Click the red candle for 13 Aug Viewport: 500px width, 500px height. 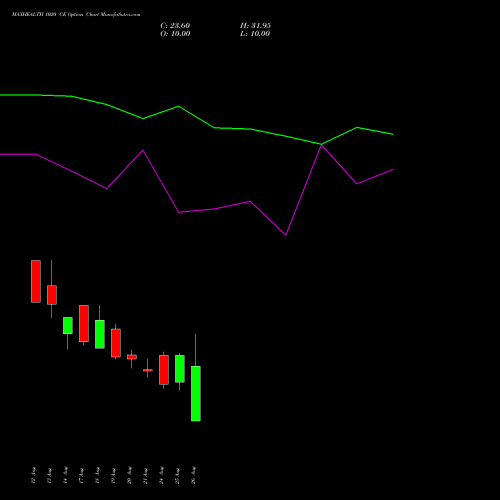[52, 295]
